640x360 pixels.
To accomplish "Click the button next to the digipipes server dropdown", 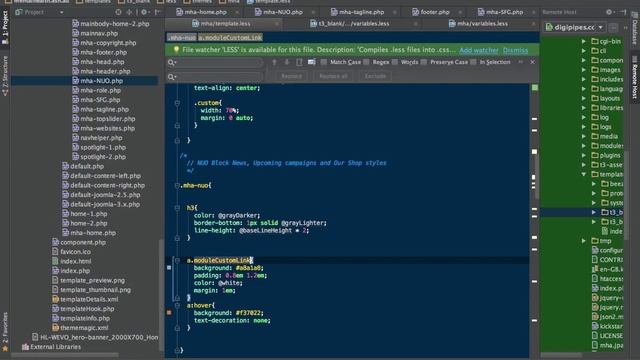I will (613, 28).
